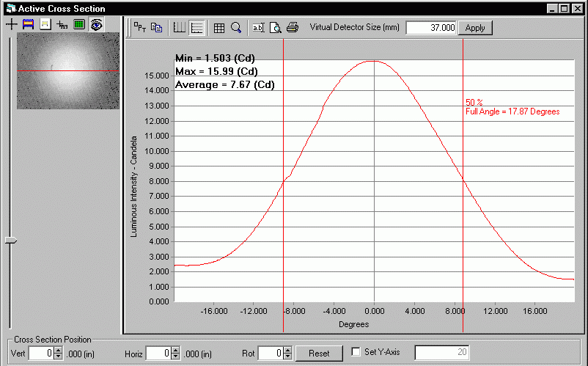
Task: Enable the Set Y-Axis checkbox
Action: tap(356, 352)
